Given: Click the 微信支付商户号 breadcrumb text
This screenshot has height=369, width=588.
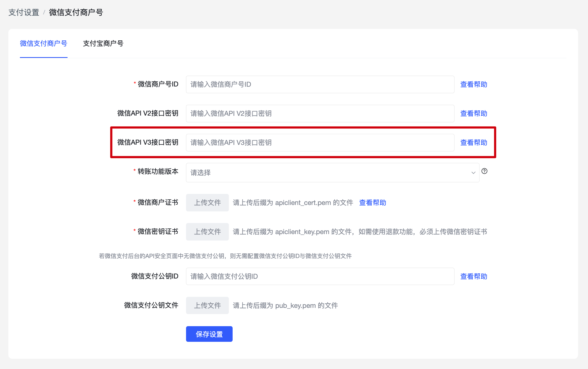Looking at the screenshot, I should click(76, 12).
